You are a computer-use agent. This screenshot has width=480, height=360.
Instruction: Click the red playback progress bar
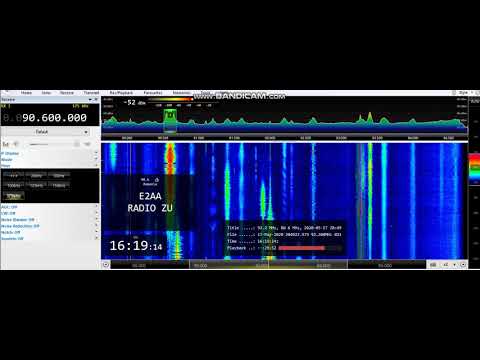[x=301, y=248]
